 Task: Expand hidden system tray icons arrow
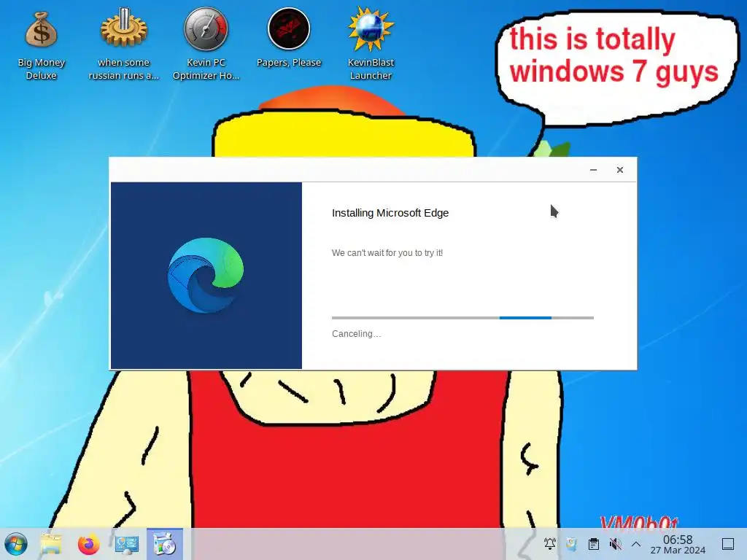coord(636,544)
